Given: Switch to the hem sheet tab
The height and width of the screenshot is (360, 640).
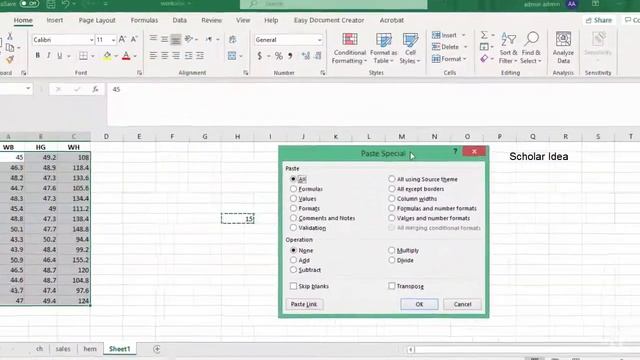Looking at the screenshot, I should click(90, 349).
